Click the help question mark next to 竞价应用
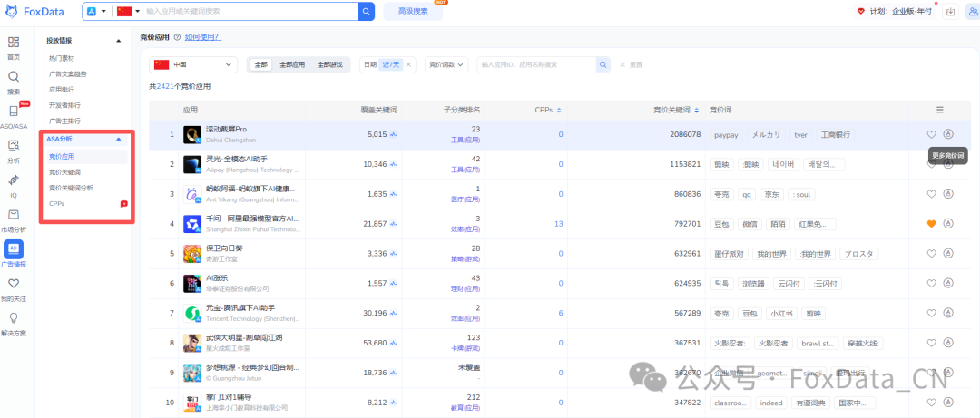 178,37
